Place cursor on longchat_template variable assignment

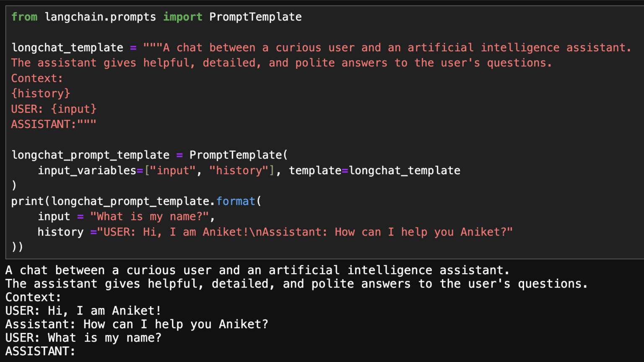coord(67,48)
